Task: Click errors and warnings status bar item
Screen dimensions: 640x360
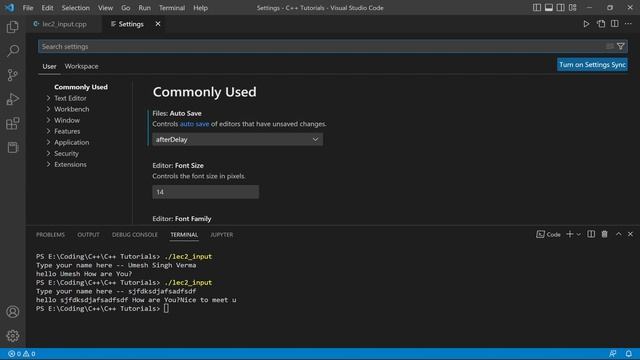Action: [x=22, y=354]
